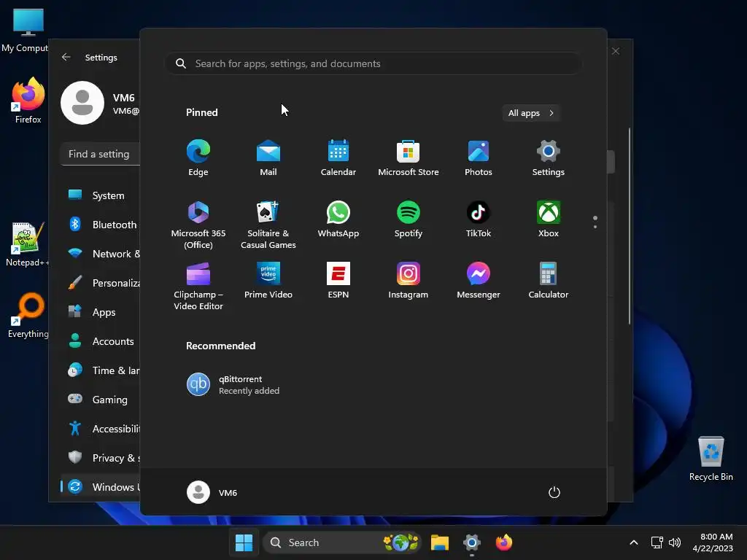Open network status tray icon

point(657,542)
